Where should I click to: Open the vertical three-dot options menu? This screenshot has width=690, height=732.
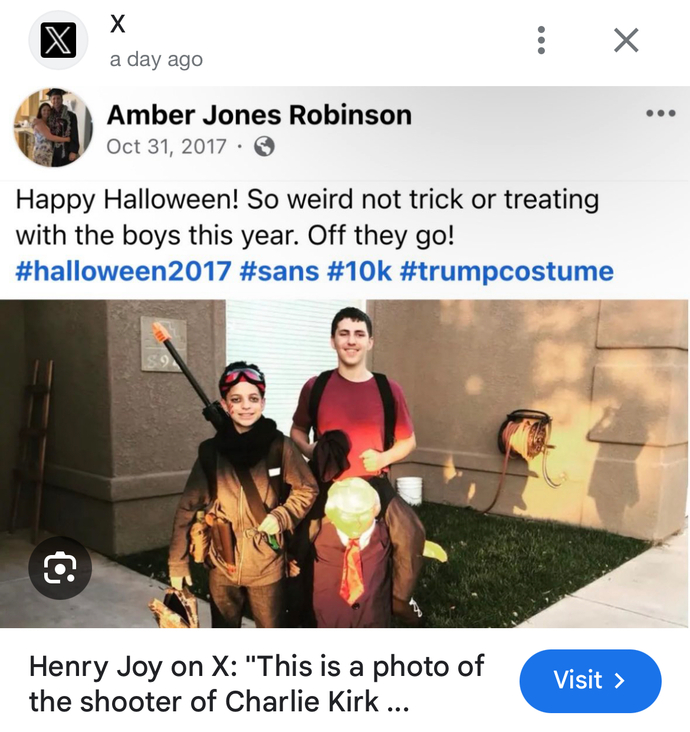coord(541,40)
